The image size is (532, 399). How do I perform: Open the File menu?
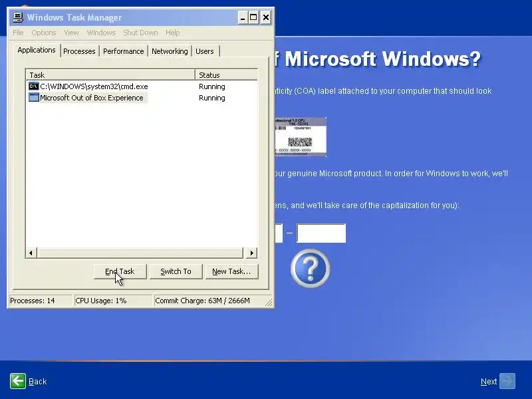click(18, 33)
